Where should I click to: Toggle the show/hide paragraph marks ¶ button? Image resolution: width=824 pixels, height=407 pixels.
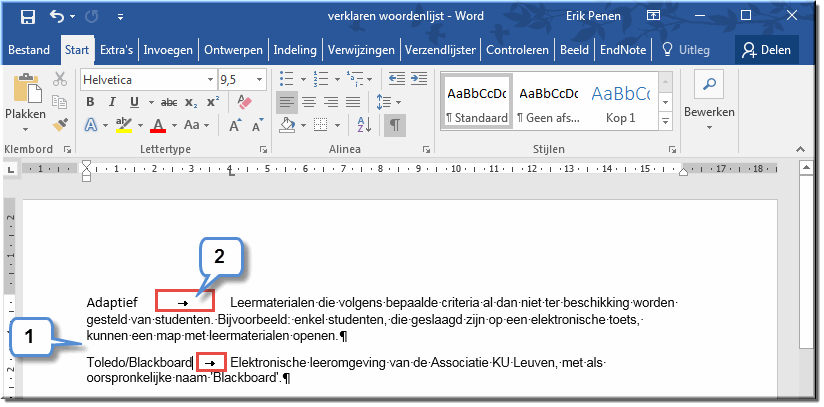point(395,125)
